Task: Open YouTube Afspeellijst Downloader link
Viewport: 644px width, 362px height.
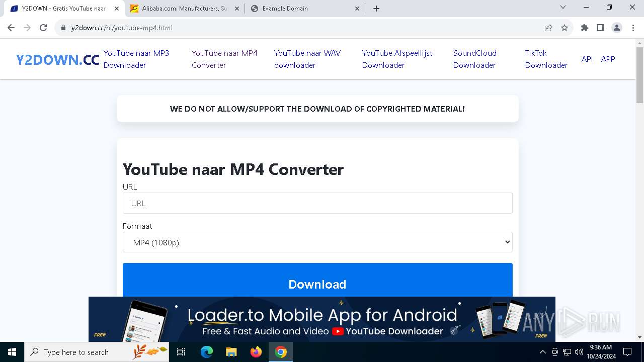Action: point(397,59)
